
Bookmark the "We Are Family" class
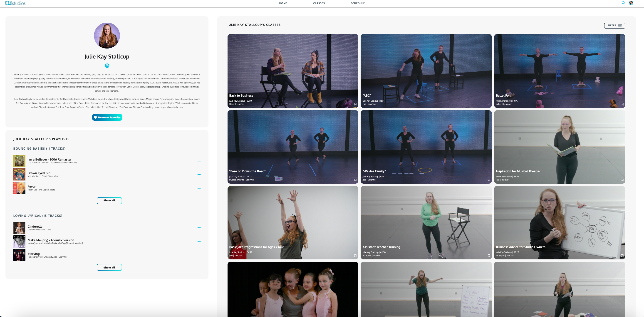coord(489,180)
